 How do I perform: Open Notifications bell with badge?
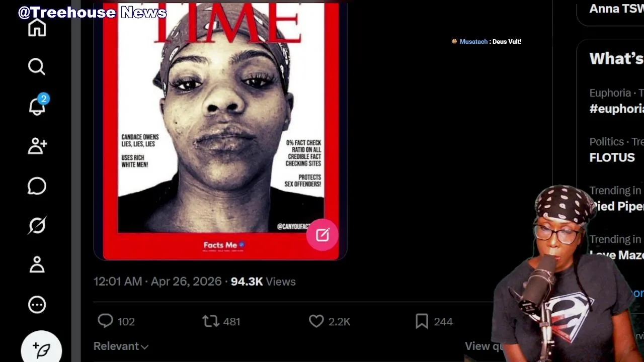pos(37,105)
